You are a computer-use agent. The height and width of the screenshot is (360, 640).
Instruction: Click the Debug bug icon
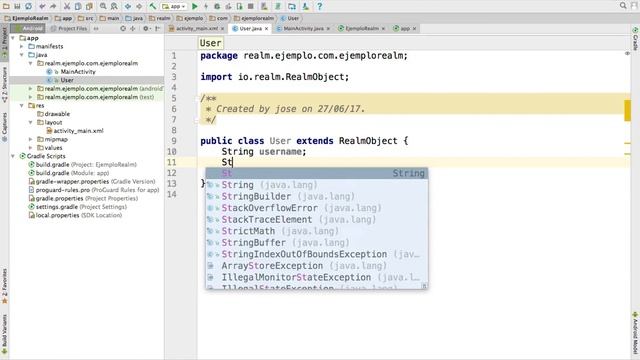pos(217,6)
